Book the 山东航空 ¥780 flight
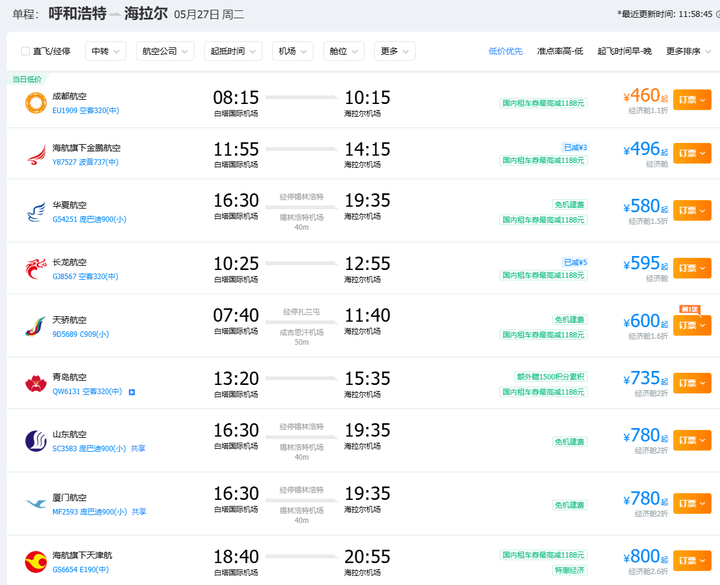The image size is (720, 585). point(692,440)
